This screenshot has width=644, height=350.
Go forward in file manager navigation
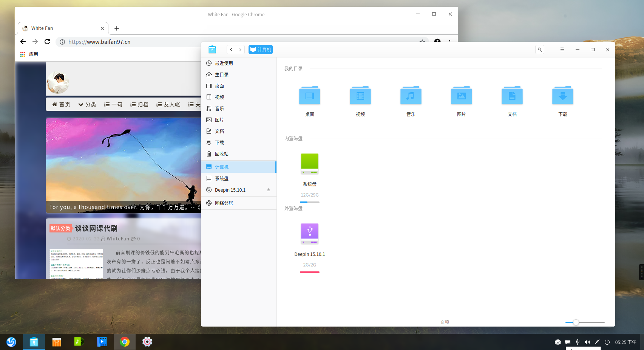coord(240,50)
